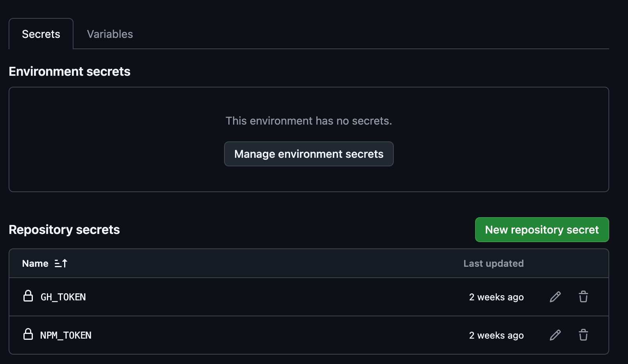Select the Secrets tab

[x=41, y=34]
